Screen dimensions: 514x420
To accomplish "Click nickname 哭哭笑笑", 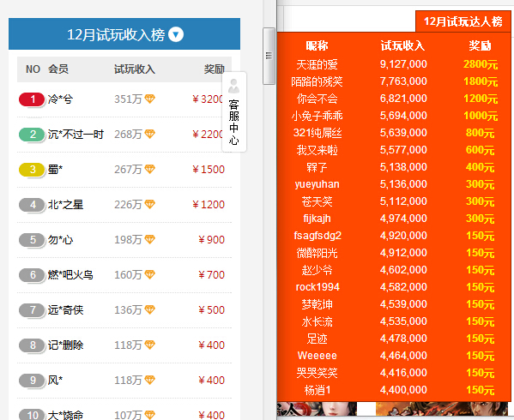I will [x=317, y=373].
